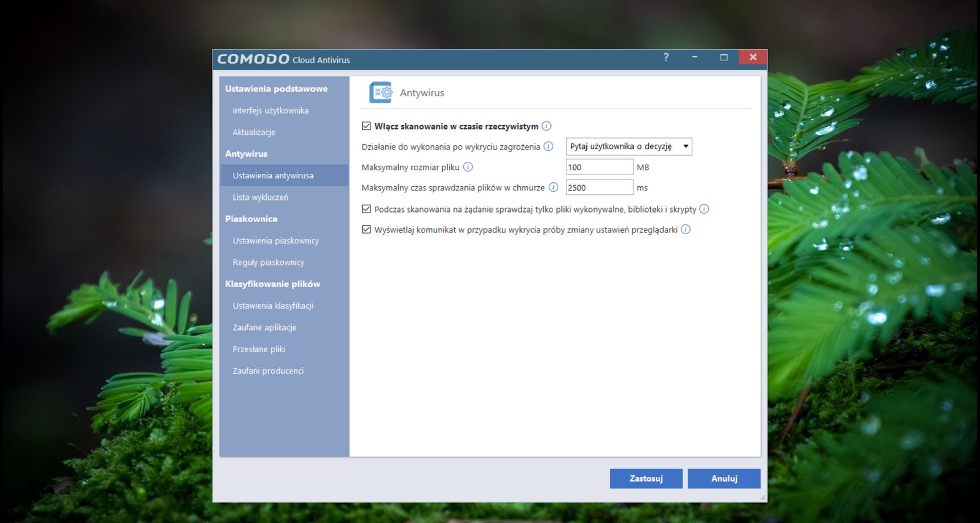Open Zaufani producenci page

coord(268,370)
